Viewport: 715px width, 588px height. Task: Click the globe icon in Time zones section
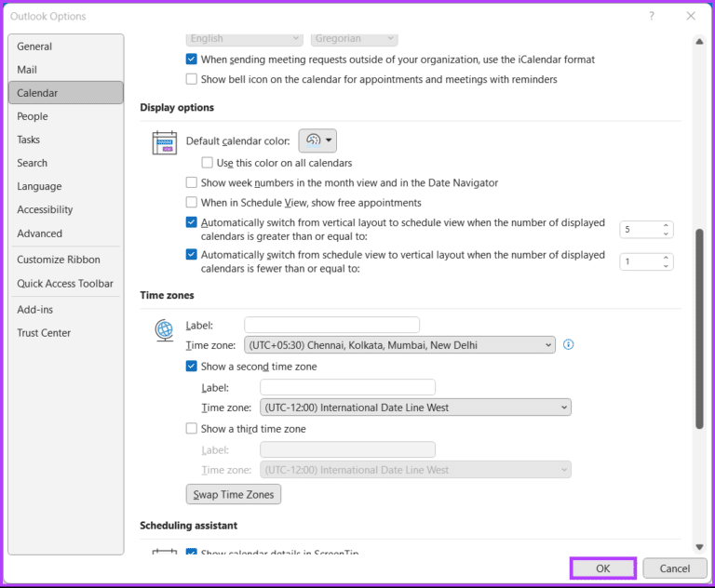tap(164, 330)
